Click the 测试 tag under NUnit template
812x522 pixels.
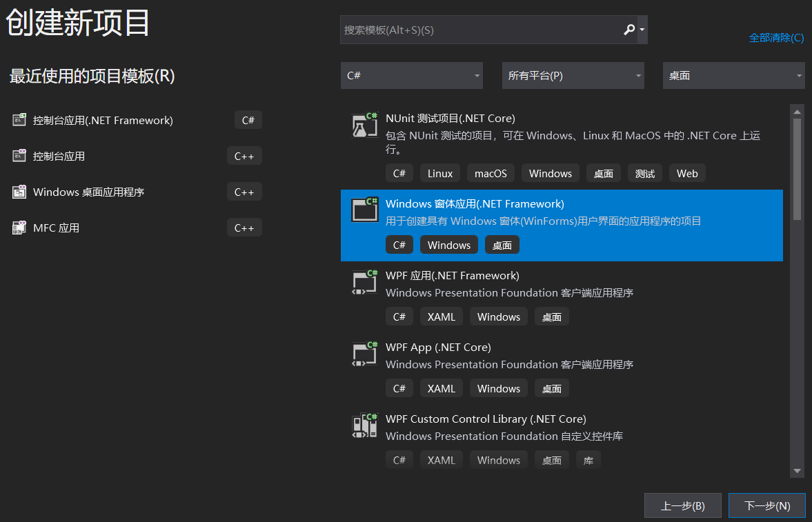(x=645, y=174)
